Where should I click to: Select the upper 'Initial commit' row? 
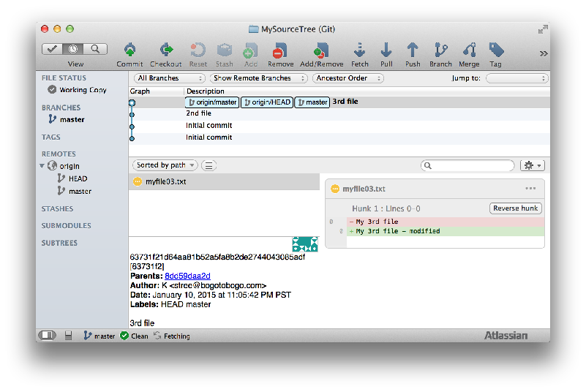[x=339, y=126]
